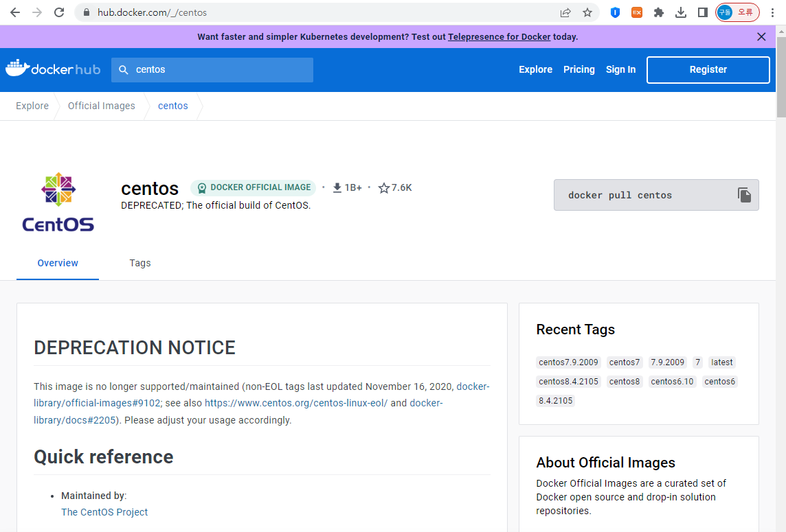Open the docker-library/docs#2205 link
This screenshot has width=786, height=532.
pyautogui.click(x=75, y=420)
